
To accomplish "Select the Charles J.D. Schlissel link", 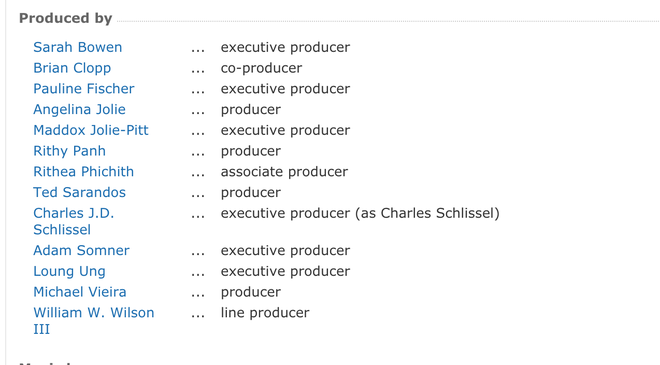I will [x=74, y=221].
